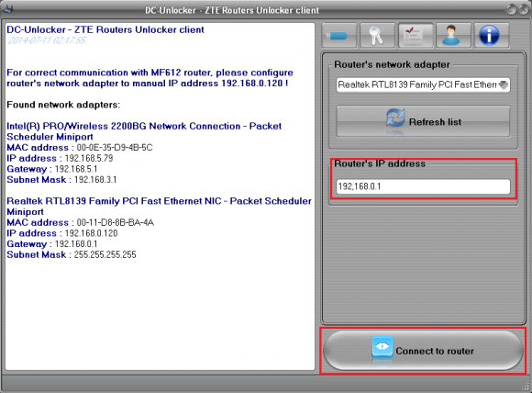
Task: Minimize the DC-Unlocker window
Action: 511,9
